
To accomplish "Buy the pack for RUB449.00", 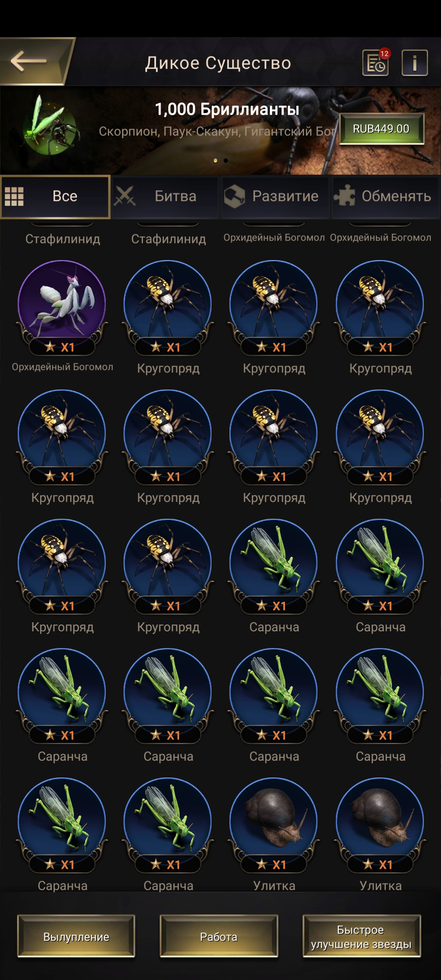I will point(381,129).
